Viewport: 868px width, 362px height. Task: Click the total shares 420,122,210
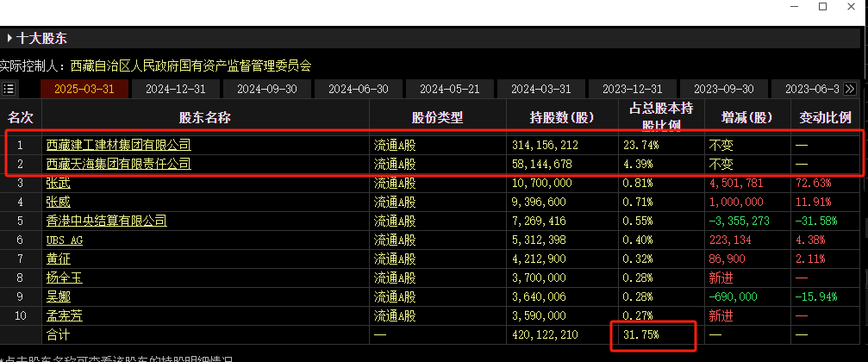point(546,334)
